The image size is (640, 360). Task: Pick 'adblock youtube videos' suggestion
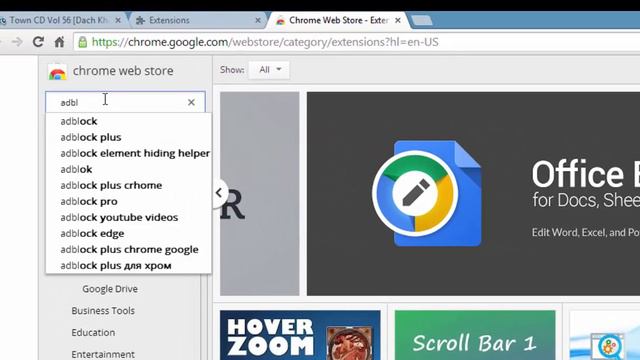pos(129,217)
